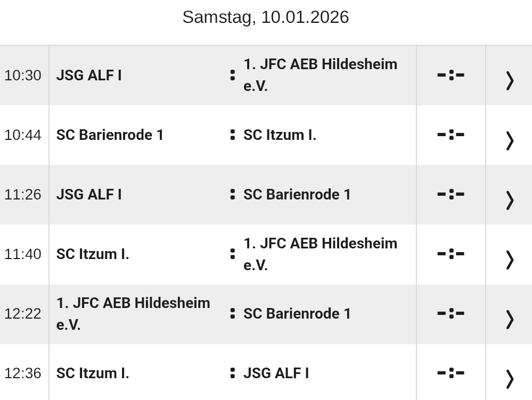Click the chevron on the 12:22 match row

pyautogui.click(x=509, y=319)
